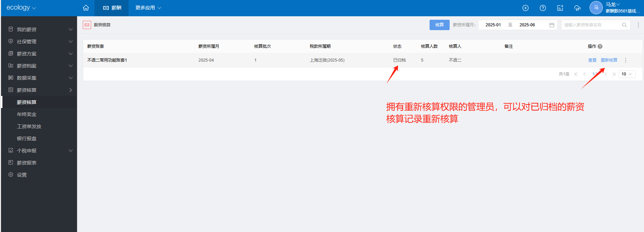
Task: Go to first page pagination icon
Action: click(x=576, y=74)
